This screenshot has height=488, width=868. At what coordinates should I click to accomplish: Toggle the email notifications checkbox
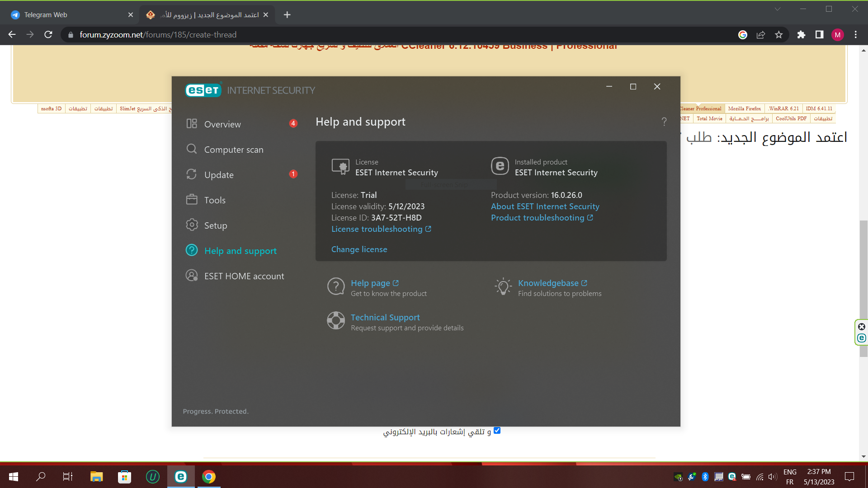[x=497, y=431]
